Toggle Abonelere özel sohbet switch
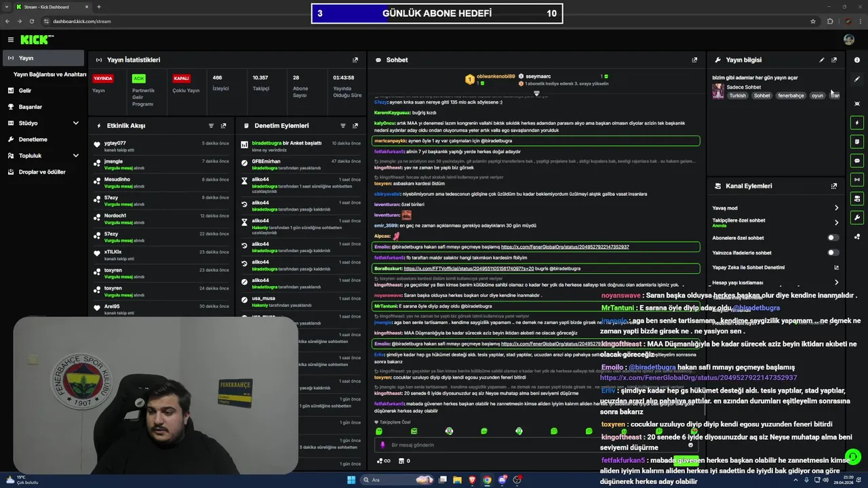 [833, 238]
